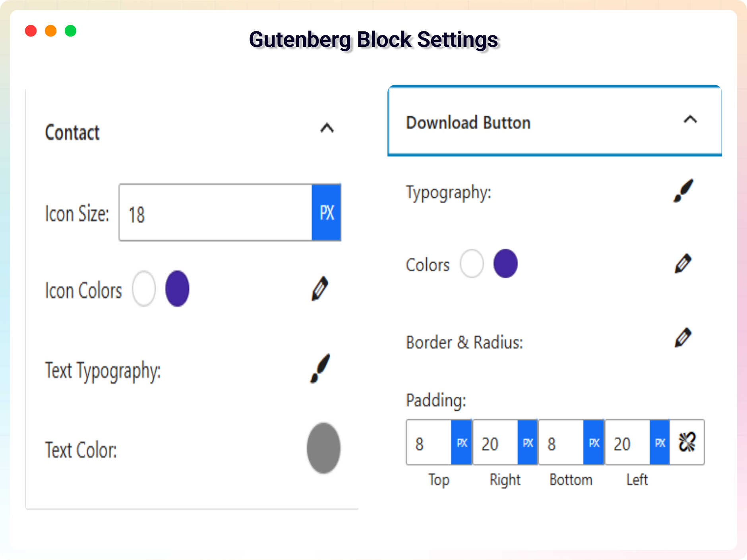Toggle the padding link/unlink icon
The width and height of the screenshot is (747, 560).
[687, 442]
